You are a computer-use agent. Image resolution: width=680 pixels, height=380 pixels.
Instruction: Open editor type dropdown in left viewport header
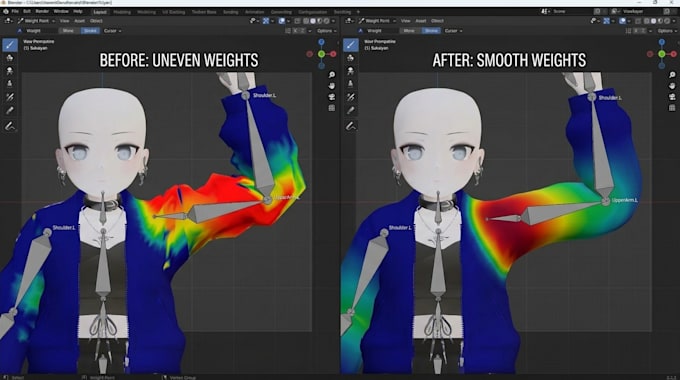tap(8, 21)
